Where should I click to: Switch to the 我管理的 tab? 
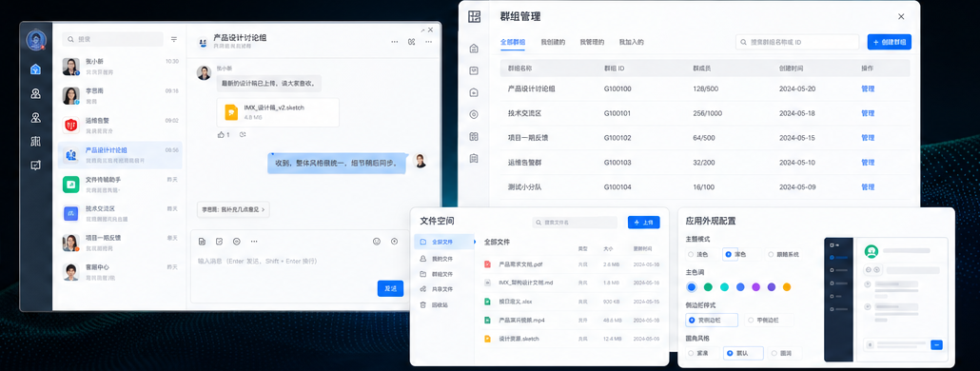click(x=592, y=43)
